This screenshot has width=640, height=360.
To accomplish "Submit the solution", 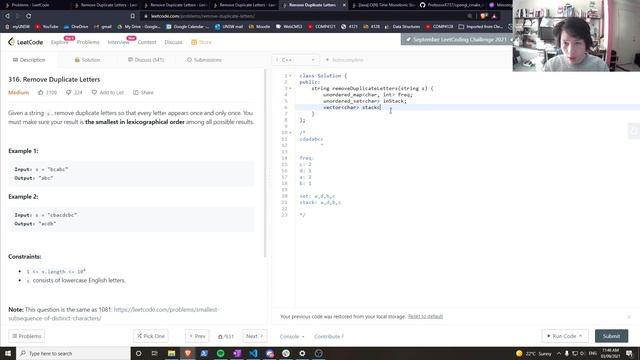I will (x=611, y=336).
